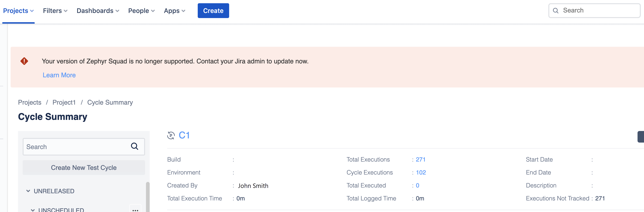Open the Filters dropdown menu
The image size is (644, 212).
pyautogui.click(x=55, y=11)
